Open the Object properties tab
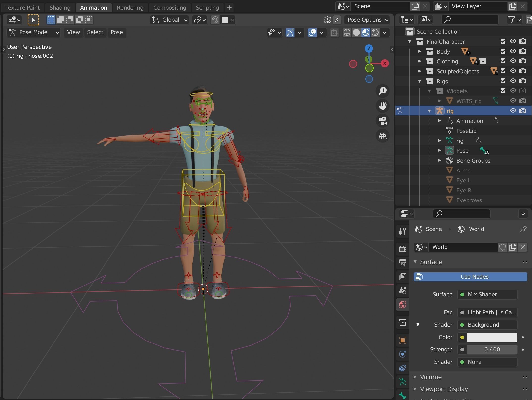Viewport: 532px width, 400px height. click(403, 340)
